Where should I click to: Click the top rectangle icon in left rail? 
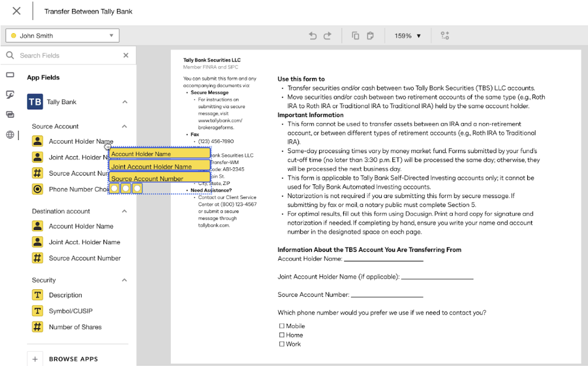click(10, 75)
